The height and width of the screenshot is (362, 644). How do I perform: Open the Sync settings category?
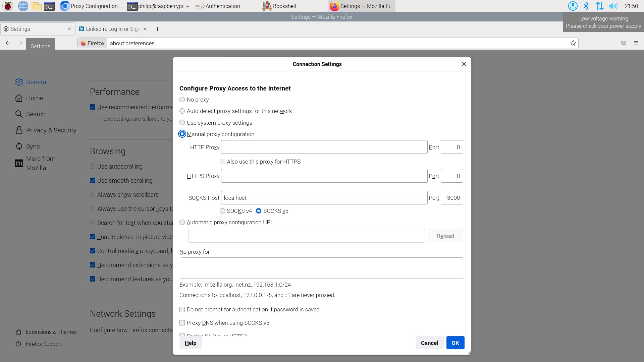point(28,146)
